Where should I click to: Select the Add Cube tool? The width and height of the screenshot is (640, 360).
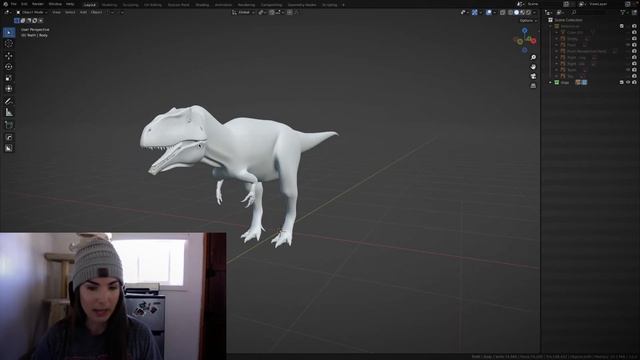pos(9,125)
